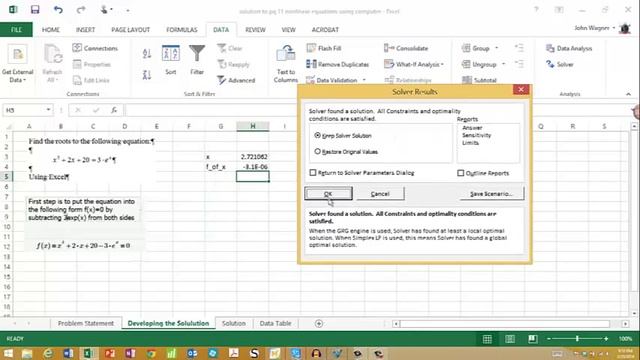The width and height of the screenshot is (640, 360).
Task: Click the zoom slider handle
Action: pyautogui.click(x=577, y=339)
